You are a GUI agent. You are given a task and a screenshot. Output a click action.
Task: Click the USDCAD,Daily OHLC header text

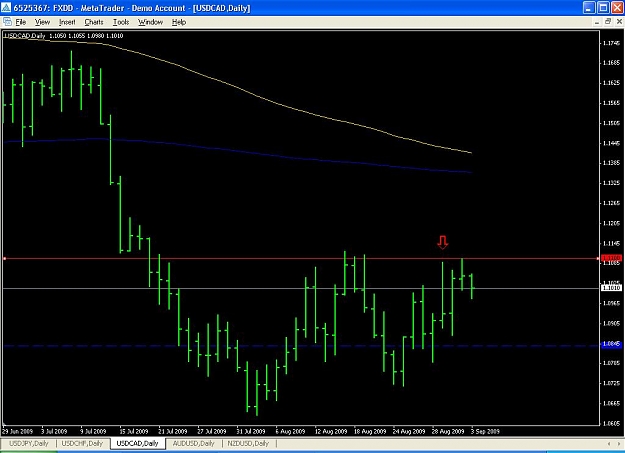[x=63, y=35]
